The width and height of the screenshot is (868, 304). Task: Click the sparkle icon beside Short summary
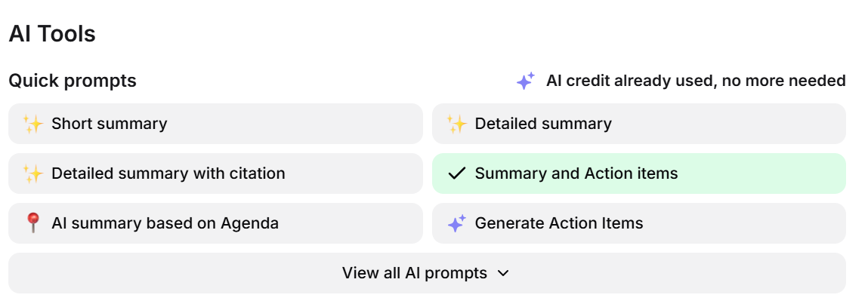[x=32, y=124]
